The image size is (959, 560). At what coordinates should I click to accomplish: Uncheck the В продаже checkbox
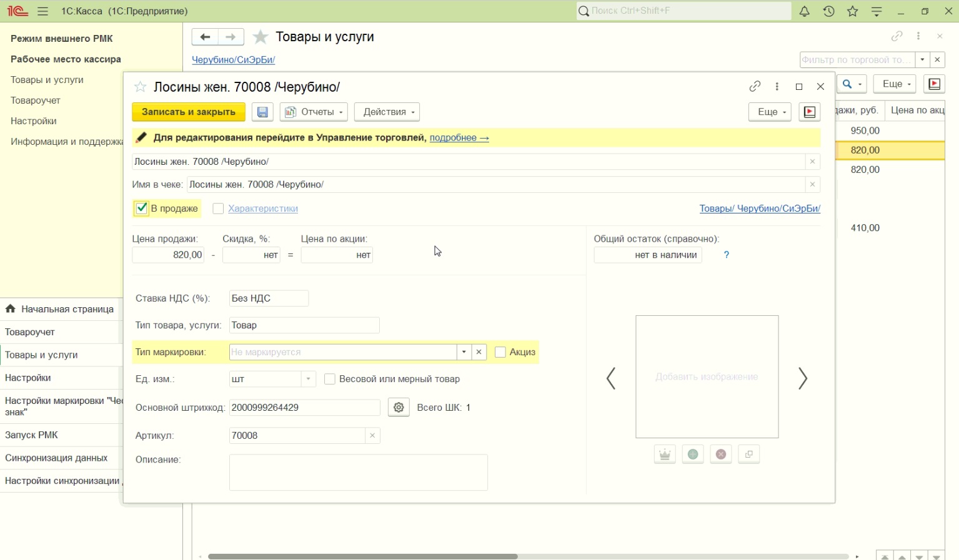pos(142,208)
